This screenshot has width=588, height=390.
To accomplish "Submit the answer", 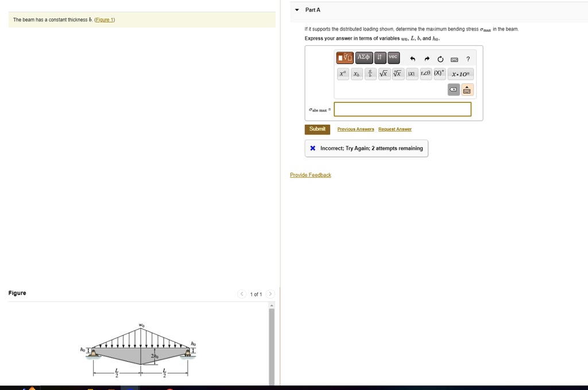I will (x=317, y=129).
